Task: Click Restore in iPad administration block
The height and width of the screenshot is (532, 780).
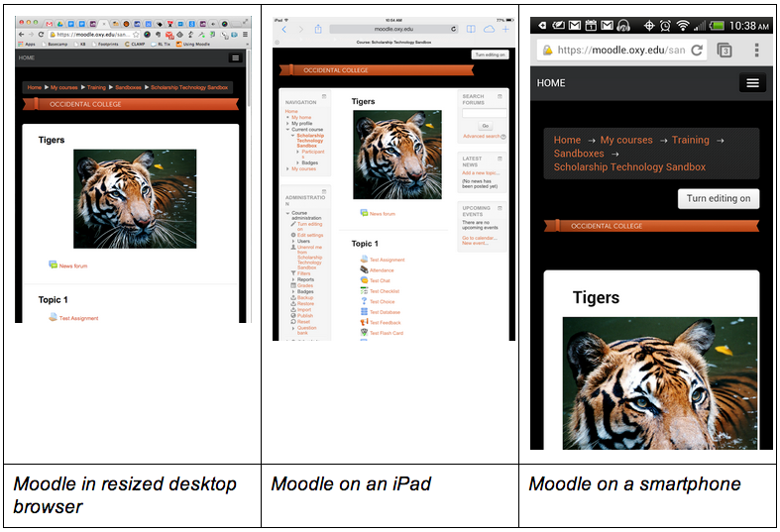Action: [x=305, y=304]
